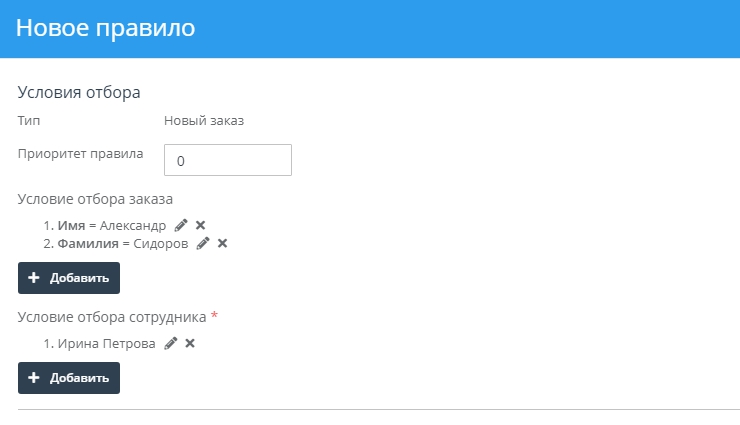Delete the Имя = Александр condition
Screen dimensions: 740x425
(x=200, y=226)
